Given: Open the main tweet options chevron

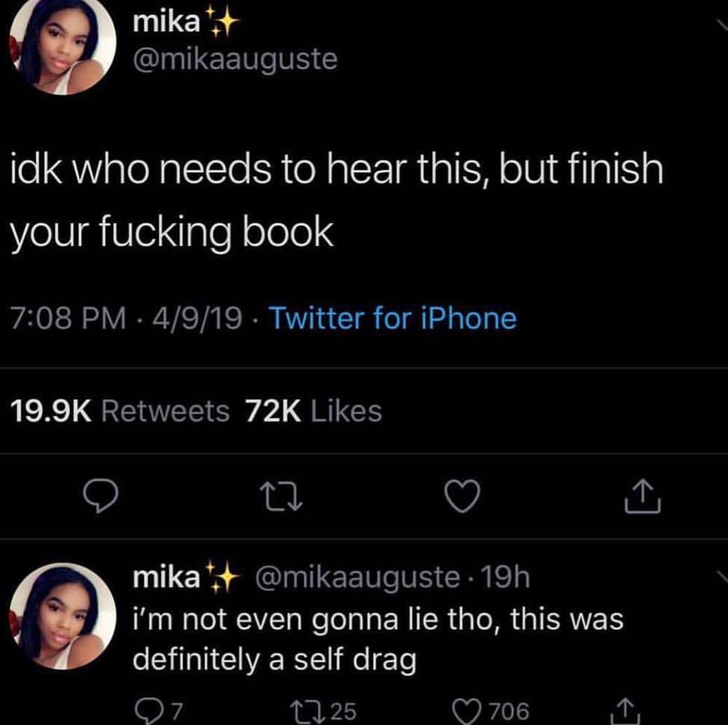Looking at the screenshot, I should pyautogui.click(x=721, y=25).
